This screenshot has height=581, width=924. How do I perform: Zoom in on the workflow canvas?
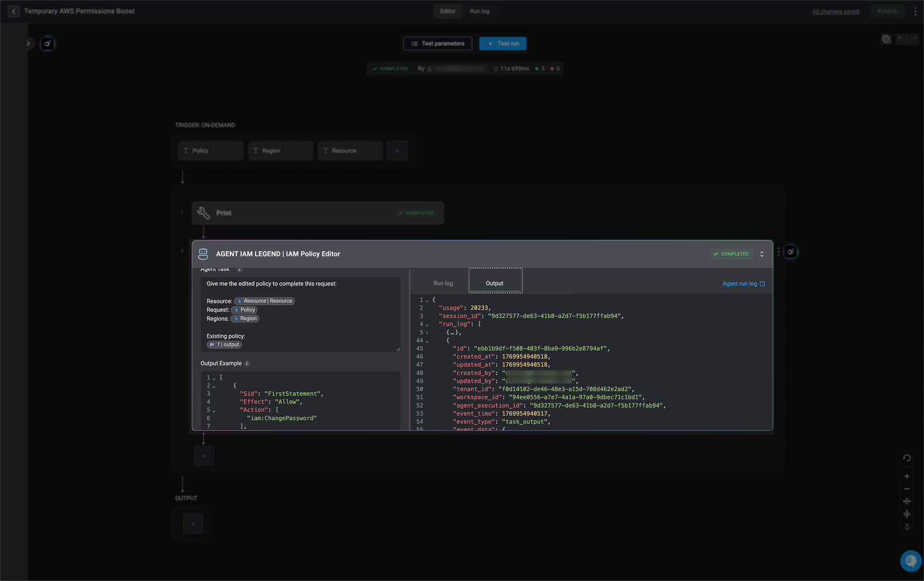(907, 476)
